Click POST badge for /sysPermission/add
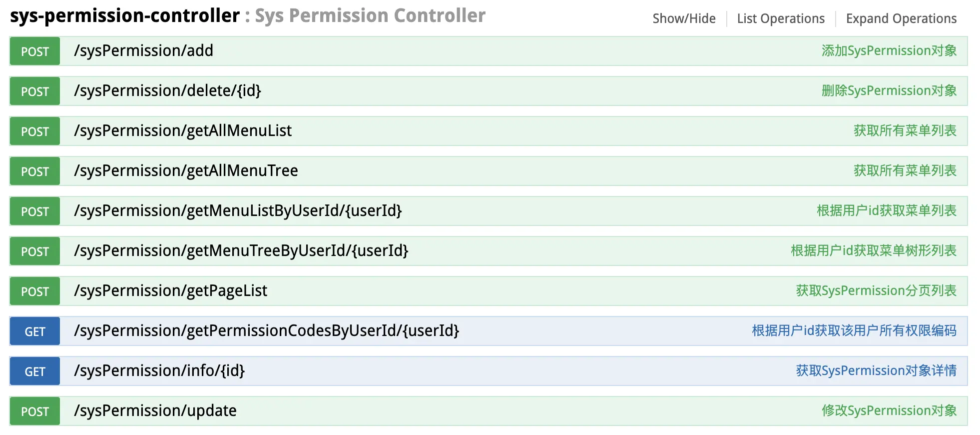 click(x=35, y=51)
